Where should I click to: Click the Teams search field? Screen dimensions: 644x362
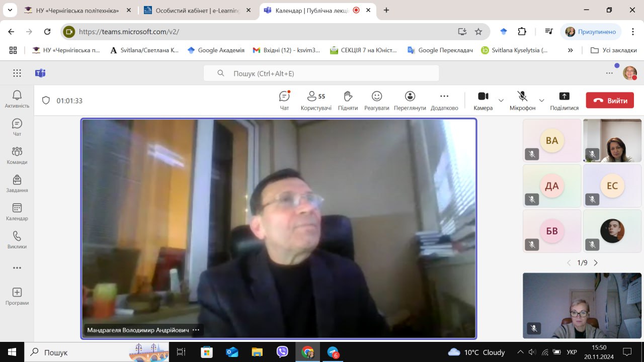click(322, 73)
